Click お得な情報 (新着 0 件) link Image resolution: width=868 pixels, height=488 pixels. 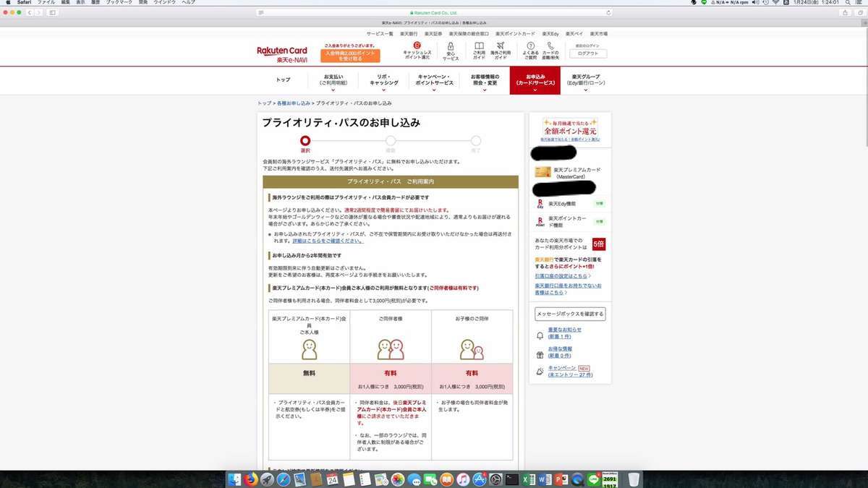(560, 352)
